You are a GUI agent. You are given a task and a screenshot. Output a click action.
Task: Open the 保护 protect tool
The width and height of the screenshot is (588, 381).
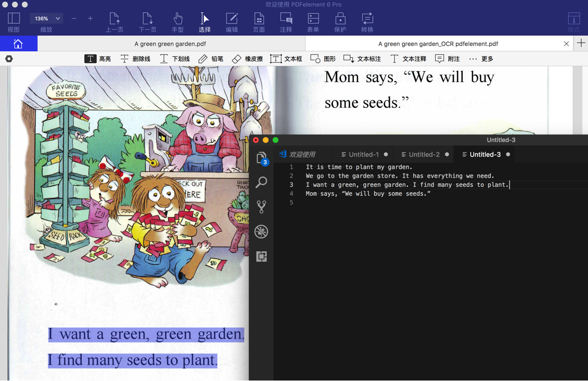tap(340, 22)
